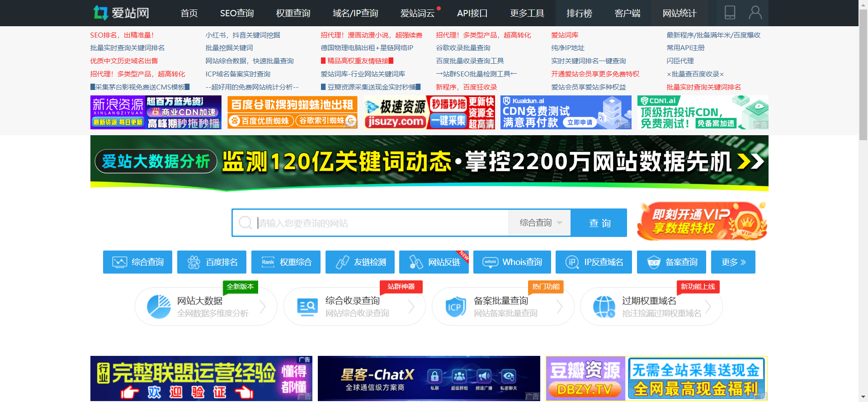Click the 备案查询 ICP icon
The image size is (868, 402).
pyautogui.click(x=654, y=262)
